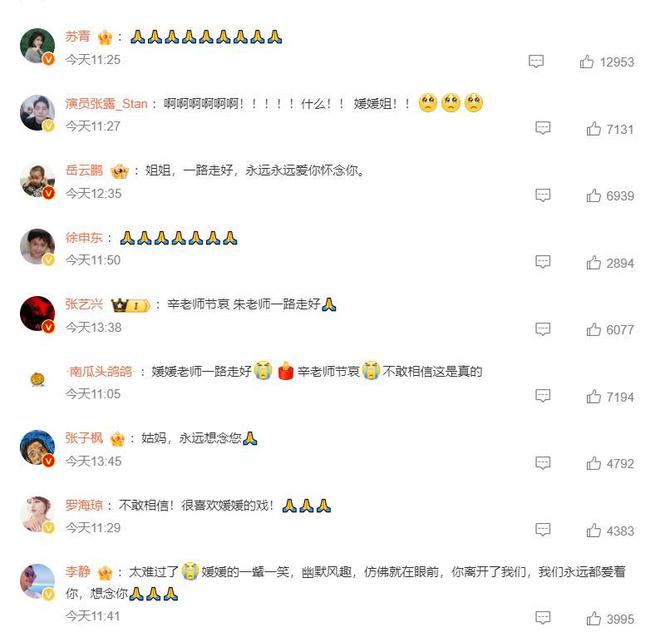
Task: Visit 岳云鹏's profile via username
Action: point(84,170)
